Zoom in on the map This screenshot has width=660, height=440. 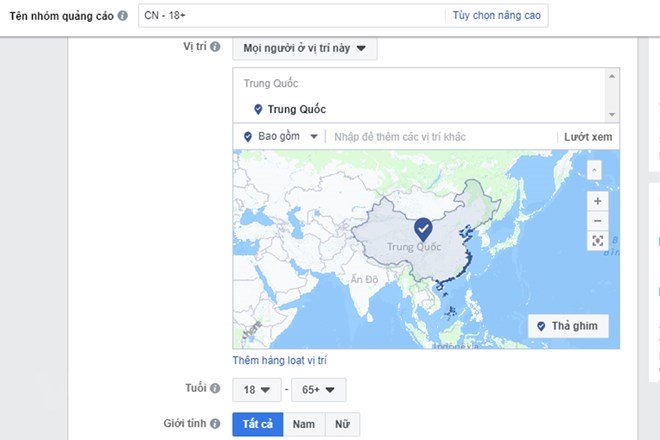(597, 200)
